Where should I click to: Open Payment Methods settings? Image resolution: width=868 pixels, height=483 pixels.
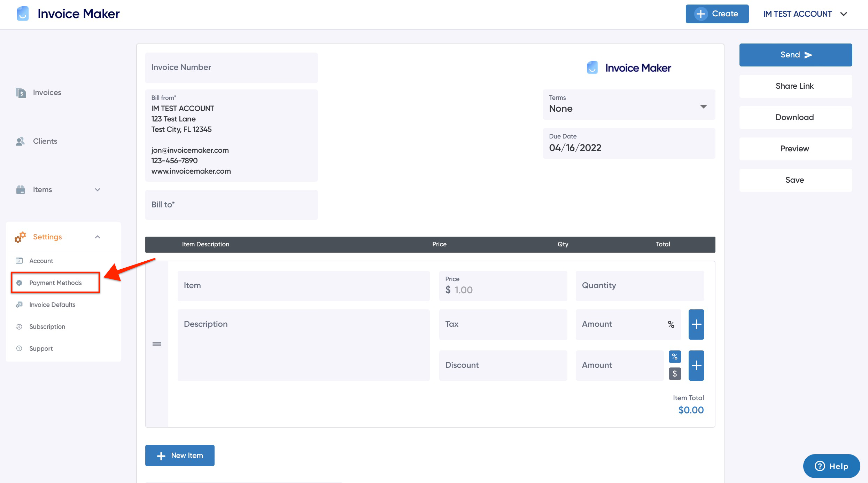(x=55, y=283)
